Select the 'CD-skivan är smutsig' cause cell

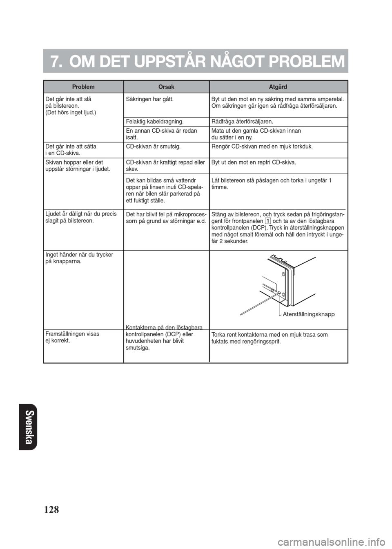pyautogui.click(x=166, y=149)
